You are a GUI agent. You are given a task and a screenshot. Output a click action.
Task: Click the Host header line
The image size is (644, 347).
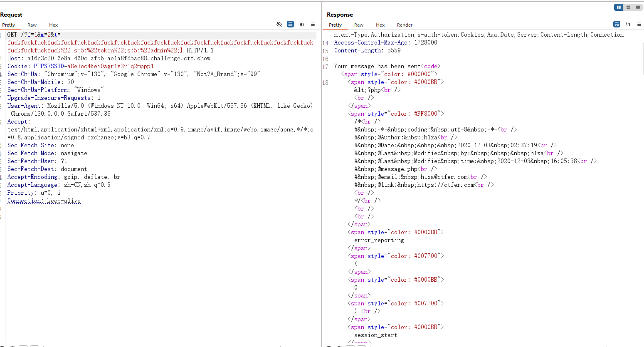click(109, 58)
